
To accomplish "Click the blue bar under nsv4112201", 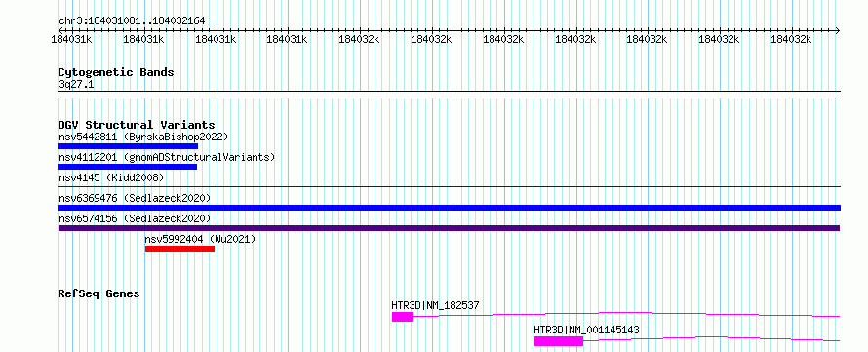I will [128, 167].
